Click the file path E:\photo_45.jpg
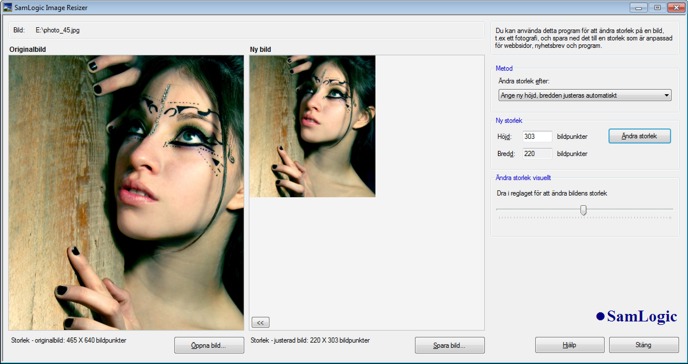This screenshot has width=688, height=364. [57, 30]
